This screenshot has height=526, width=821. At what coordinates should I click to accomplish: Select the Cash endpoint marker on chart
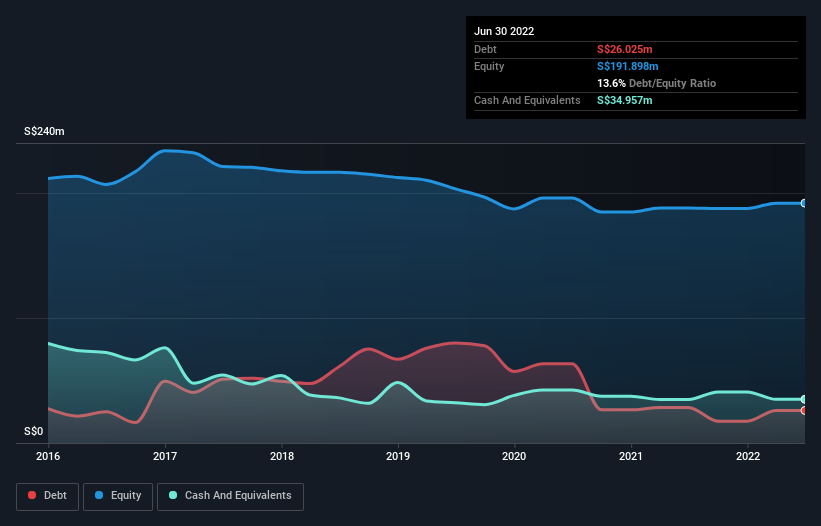pos(804,399)
